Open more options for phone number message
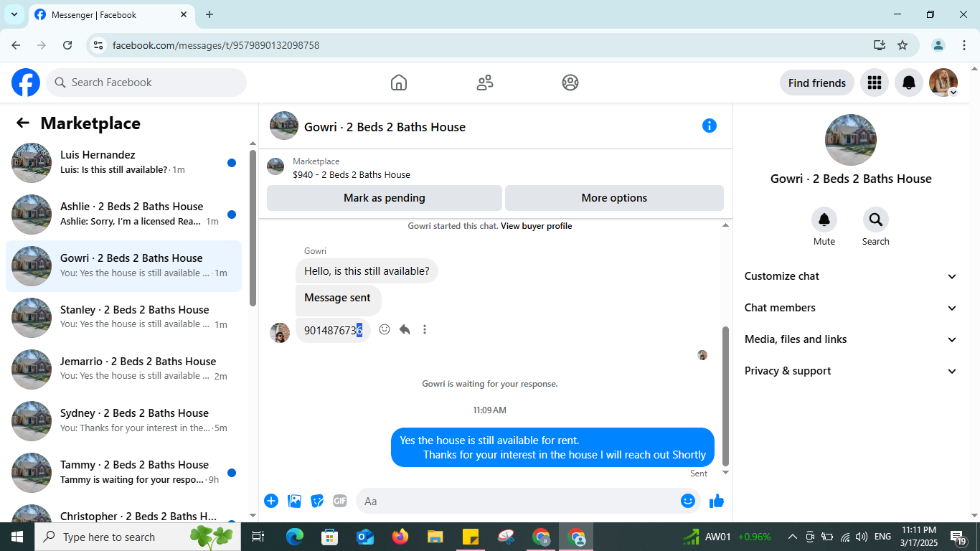The width and height of the screenshot is (980, 551). tap(425, 329)
